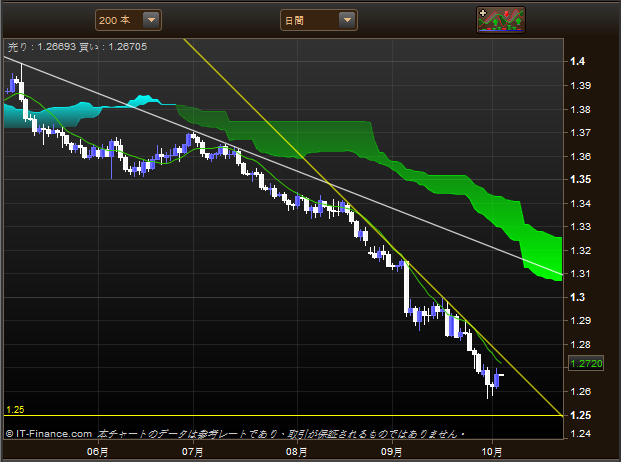
Task: Click the 1.31 price axis label
Action: tap(580, 274)
